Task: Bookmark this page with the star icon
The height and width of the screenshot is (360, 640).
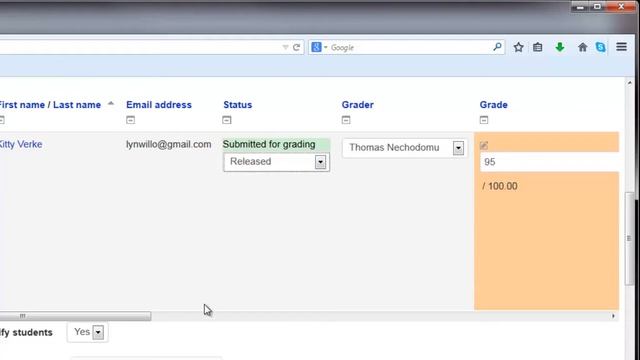Action: (518, 47)
